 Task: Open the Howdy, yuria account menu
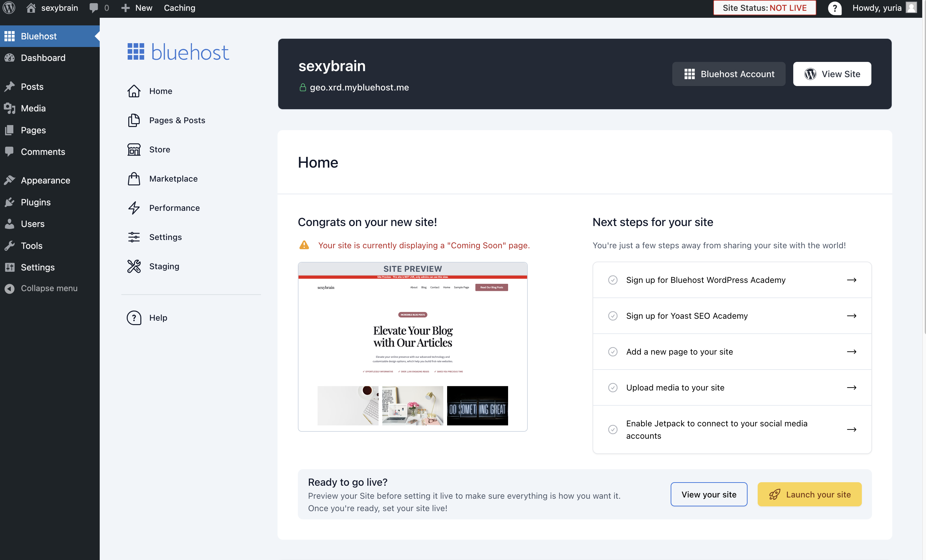(884, 8)
